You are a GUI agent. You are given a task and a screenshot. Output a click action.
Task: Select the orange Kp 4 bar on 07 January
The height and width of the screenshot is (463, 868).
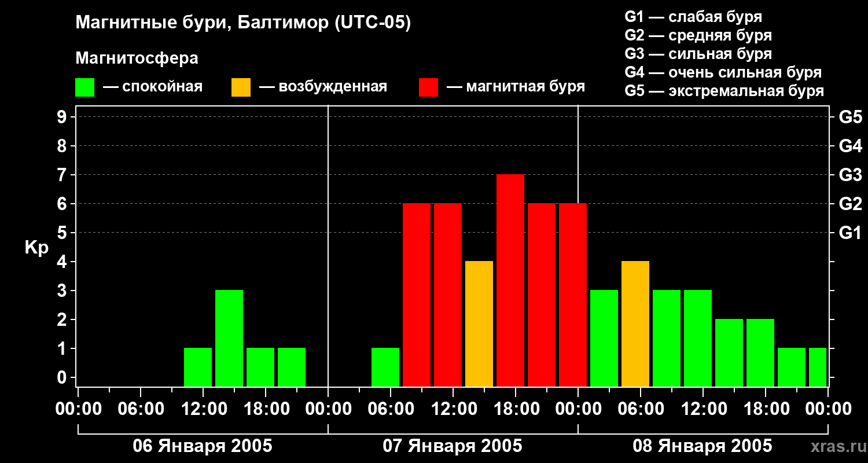tap(479, 324)
